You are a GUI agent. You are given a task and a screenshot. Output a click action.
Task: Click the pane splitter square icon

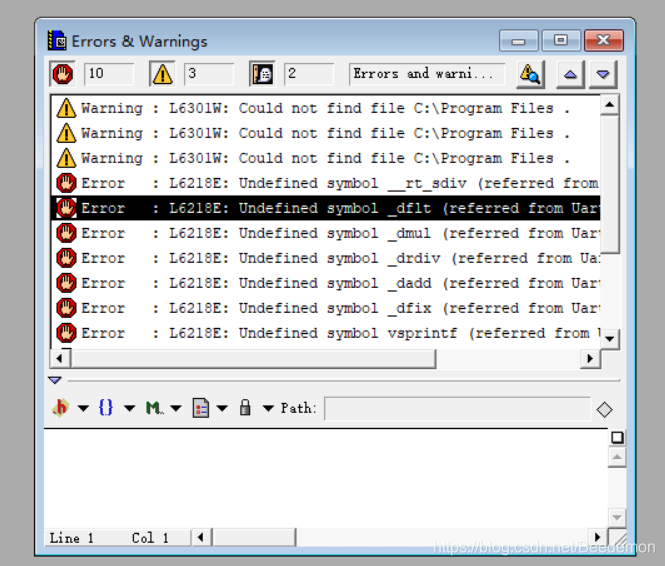(617, 438)
